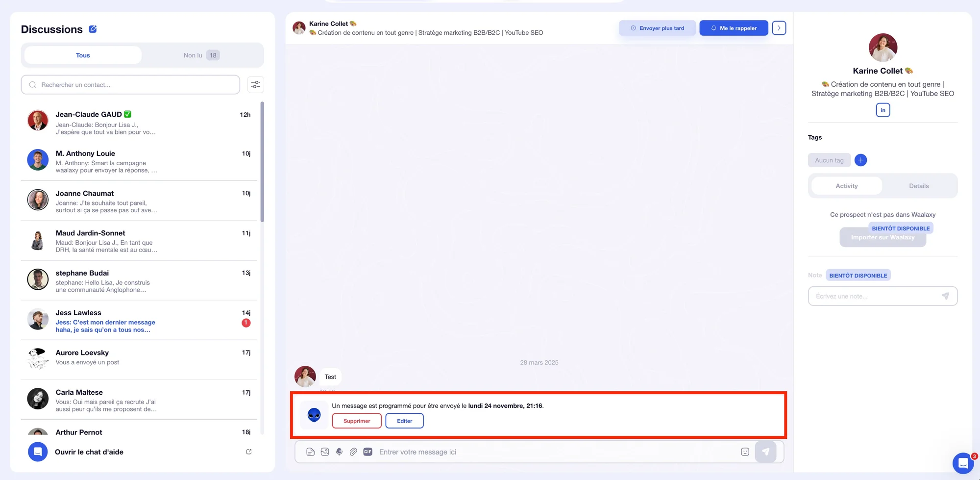Record a voice message with microphone icon
The image size is (980, 480).
click(x=339, y=452)
